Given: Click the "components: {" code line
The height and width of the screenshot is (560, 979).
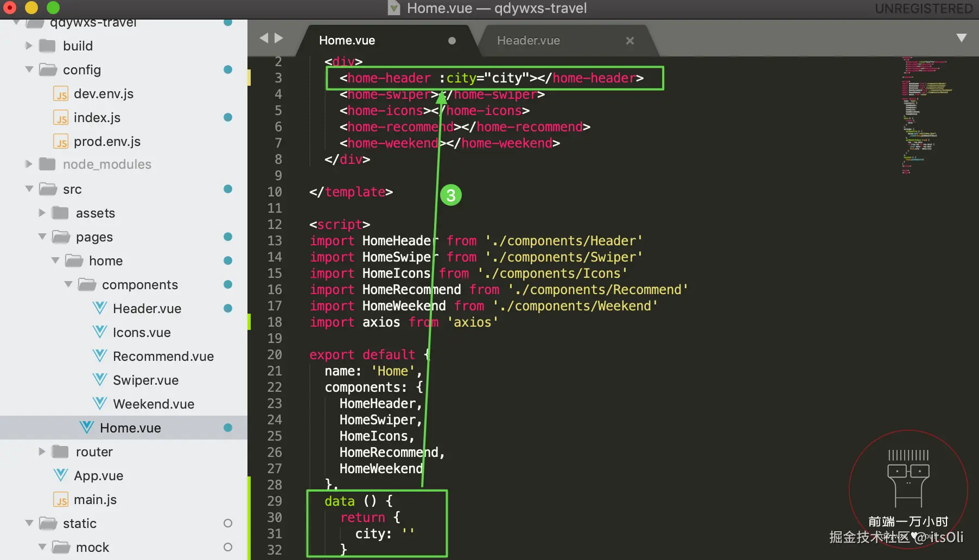Looking at the screenshot, I should pos(374,387).
